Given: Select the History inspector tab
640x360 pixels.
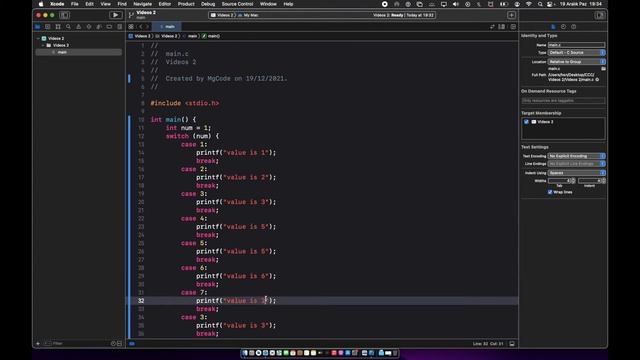Looking at the screenshot, I should (563, 27).
